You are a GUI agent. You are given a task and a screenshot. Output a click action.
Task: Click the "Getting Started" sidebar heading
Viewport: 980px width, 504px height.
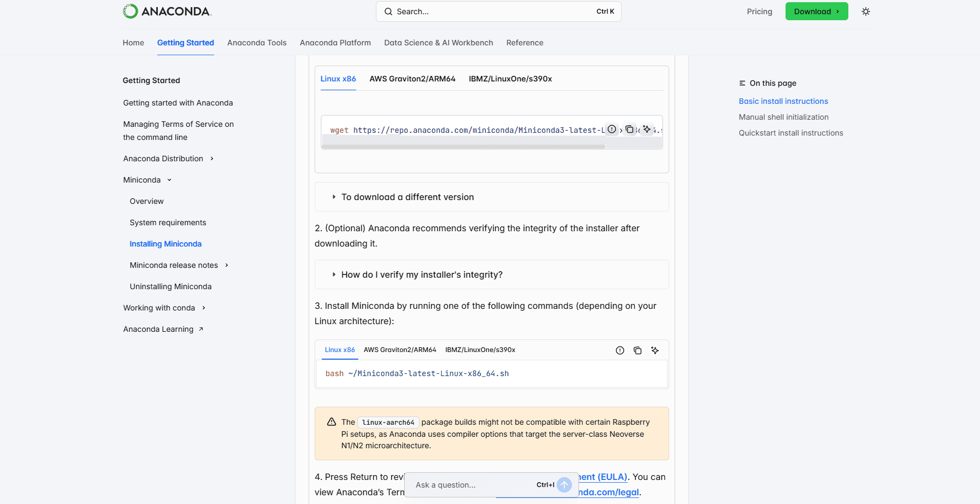[x=151, y=80]
